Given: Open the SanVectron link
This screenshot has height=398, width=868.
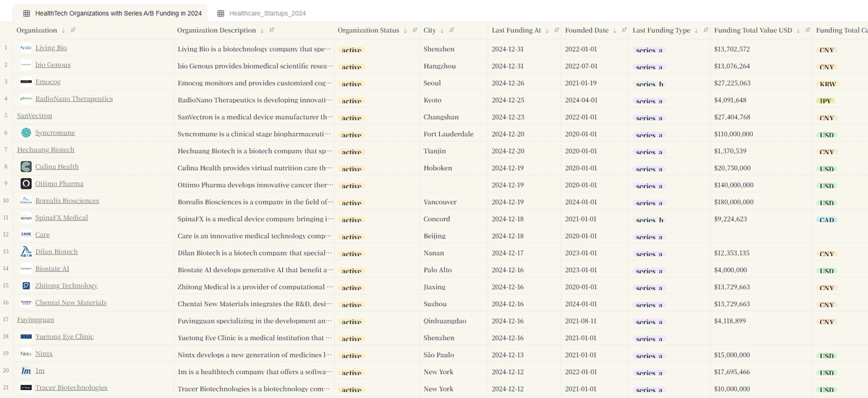Looking at the screenshot, I should (35, 116).
